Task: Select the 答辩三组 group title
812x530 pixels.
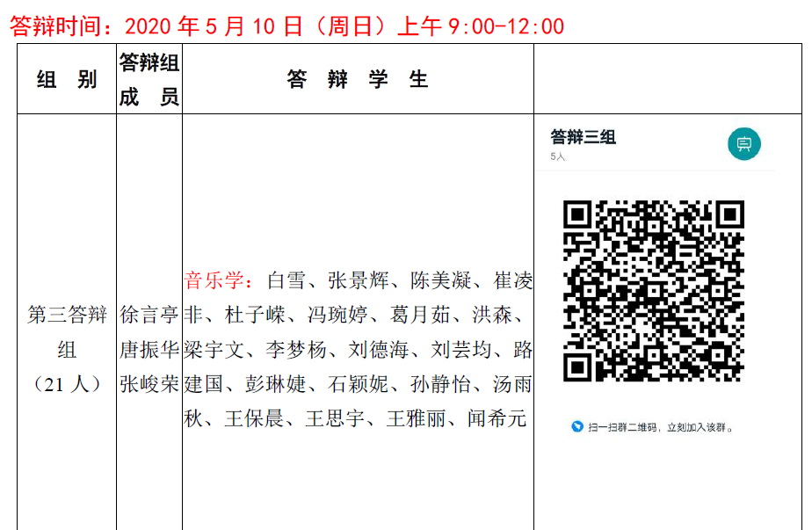Action: pyautogui.click(x=583, y=137)
